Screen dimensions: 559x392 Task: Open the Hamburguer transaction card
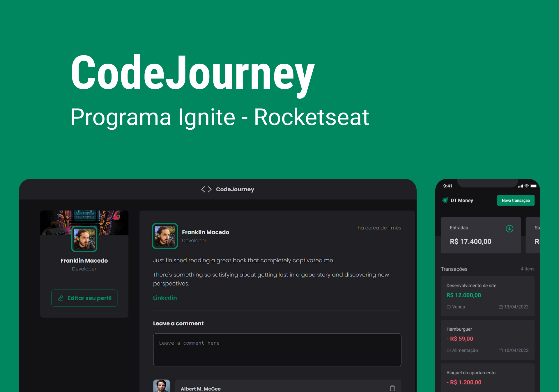[487, 339]
